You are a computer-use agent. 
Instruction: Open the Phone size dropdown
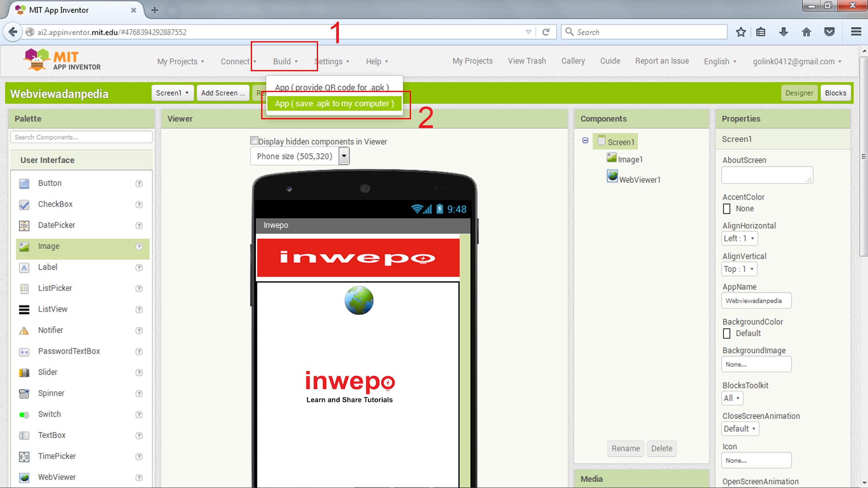(344, 156)
